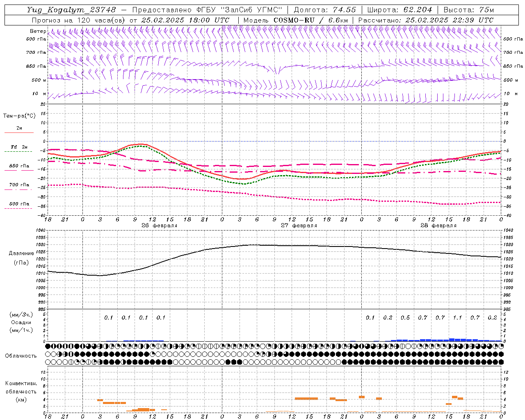Click the -40 tick on left temperature axis
The height and width of the screenshot is (420, 525).
[42, 215]
